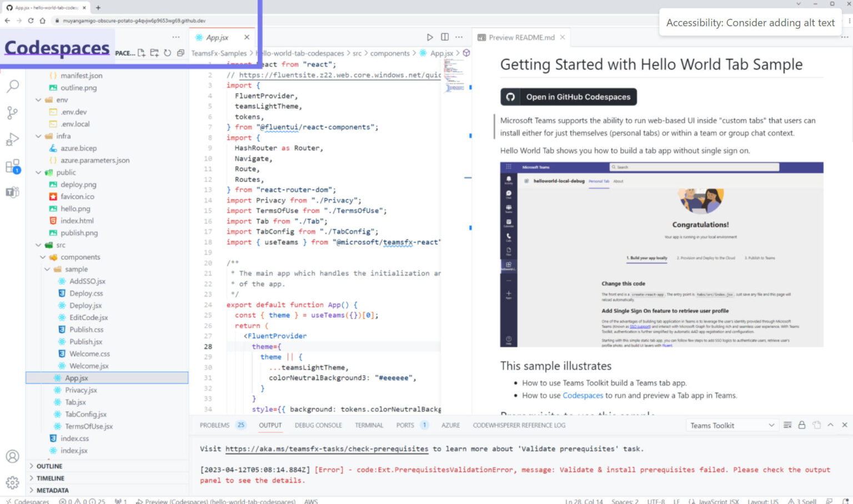Select the Search icon in the activity bar
The width and height of the screenshot is (853, 504).
(x=12, y=86)
